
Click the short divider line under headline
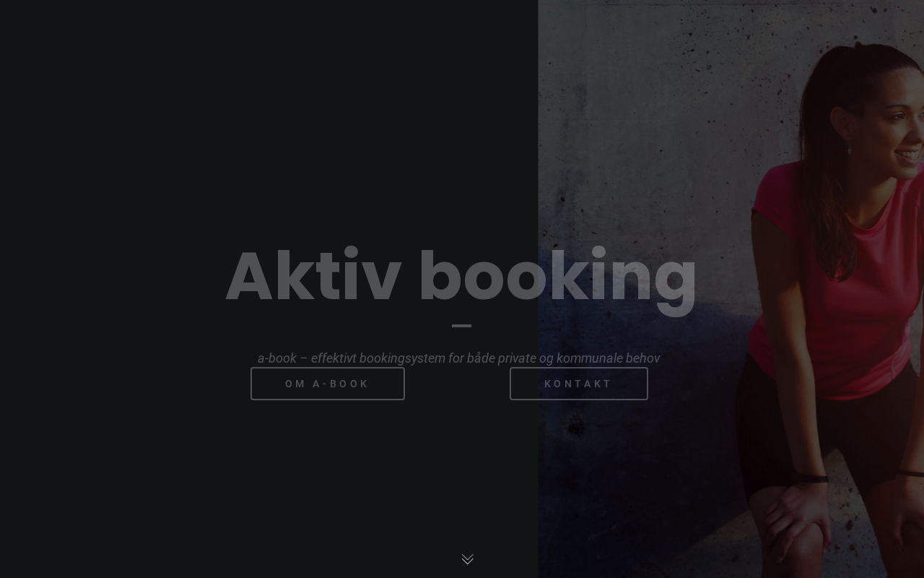point(461,326)
